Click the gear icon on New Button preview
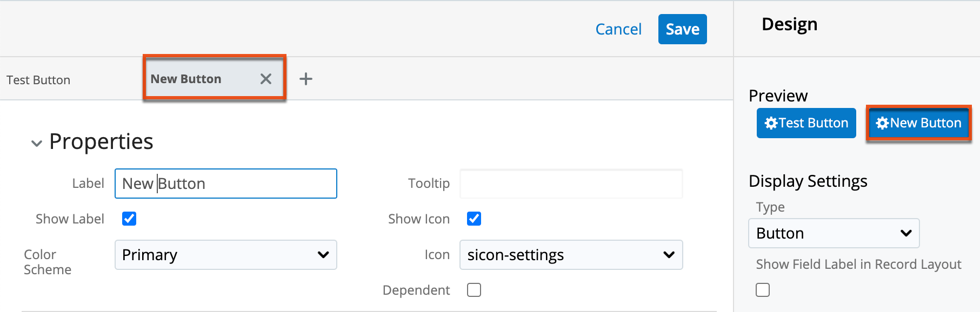Image resolution: width=980 pixels, height=312 pixels. tap(883, 123)
